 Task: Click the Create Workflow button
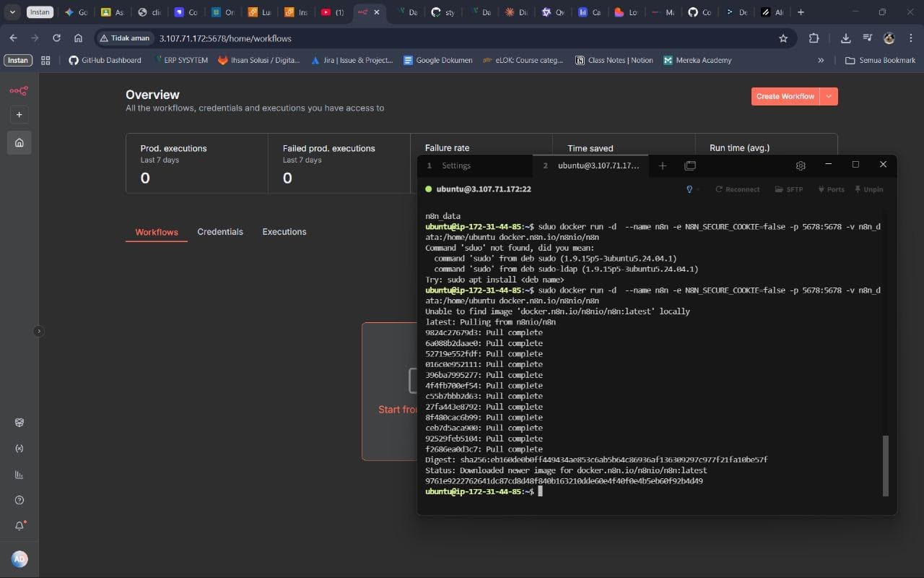pos(785,96)
